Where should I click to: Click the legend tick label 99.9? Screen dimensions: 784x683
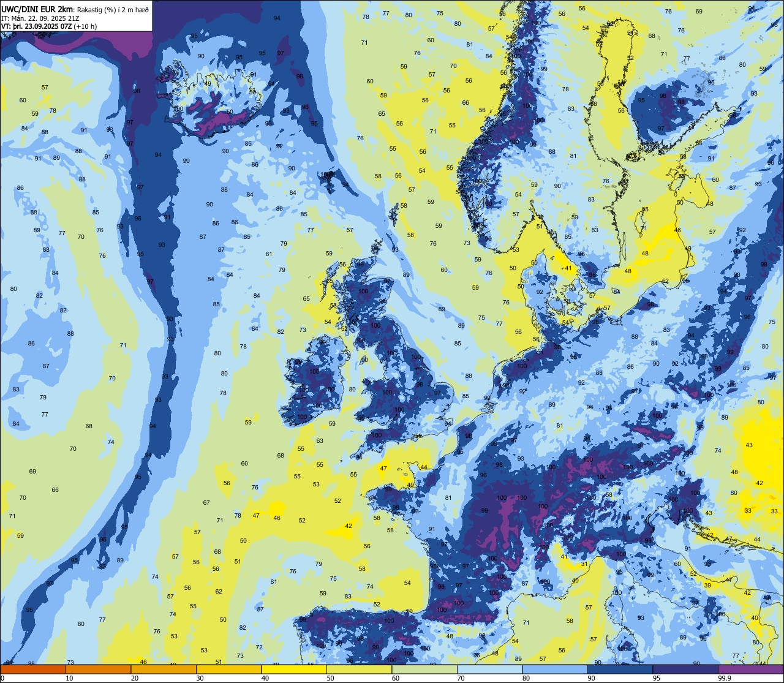(x=725, y=678)
